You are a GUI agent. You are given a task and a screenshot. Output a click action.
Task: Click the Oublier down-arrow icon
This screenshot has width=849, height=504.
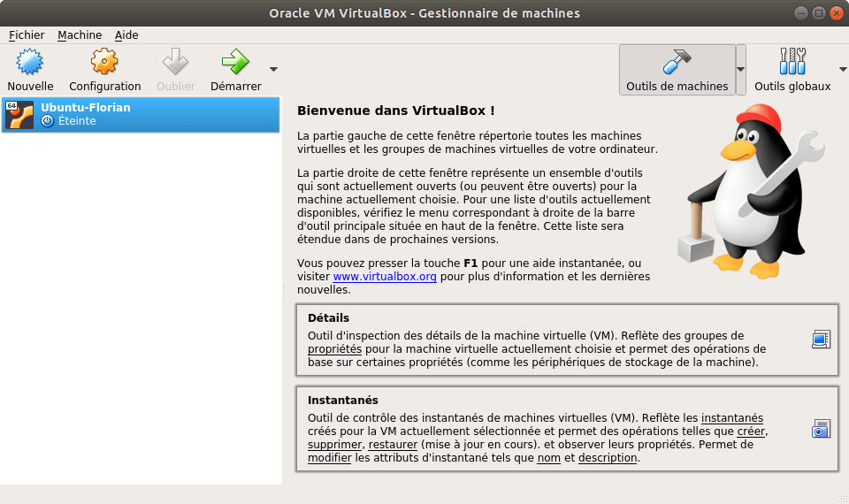pos(175,62)
